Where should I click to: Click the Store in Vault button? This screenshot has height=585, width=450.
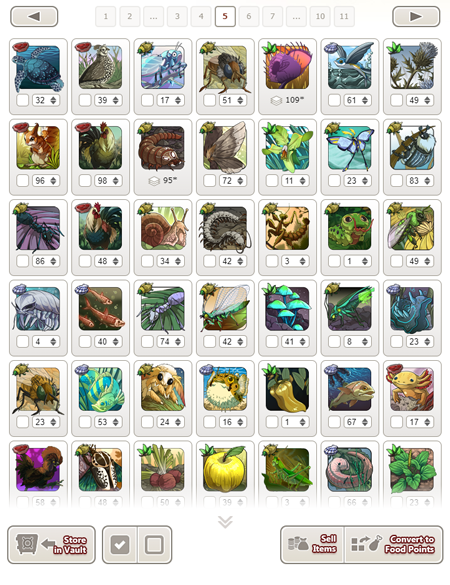click(51, 545)
